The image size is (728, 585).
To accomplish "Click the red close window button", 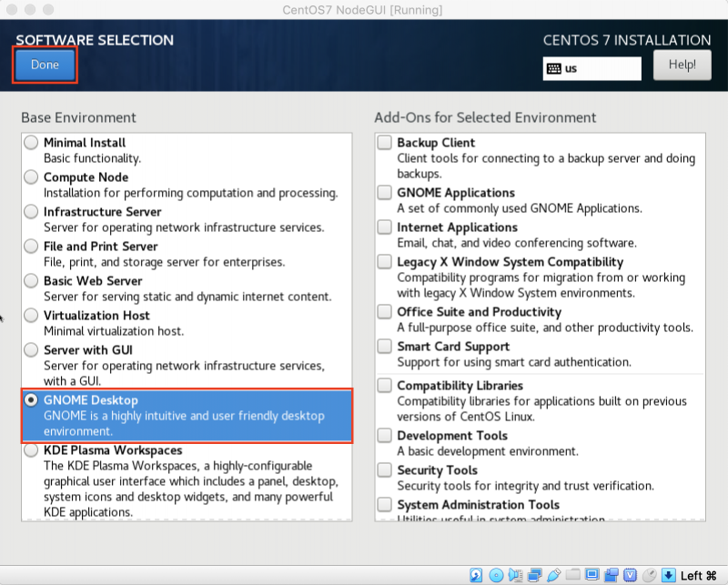I will point(12,9).
